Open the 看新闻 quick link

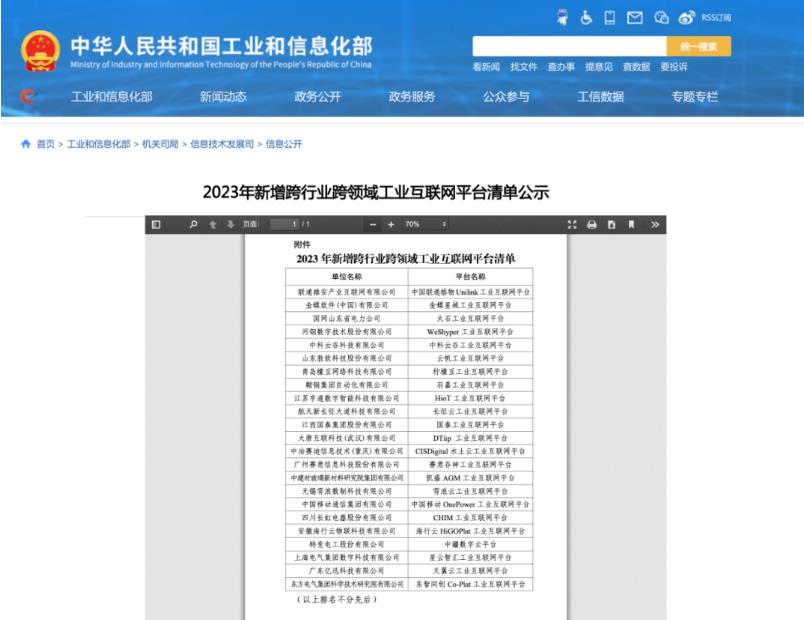point(486,67)
